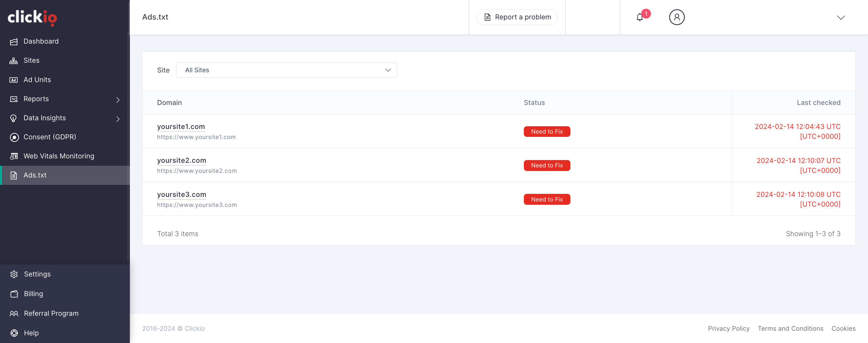
Task: Open Billing in the sidebar
Action: click(x=65, y=294)
